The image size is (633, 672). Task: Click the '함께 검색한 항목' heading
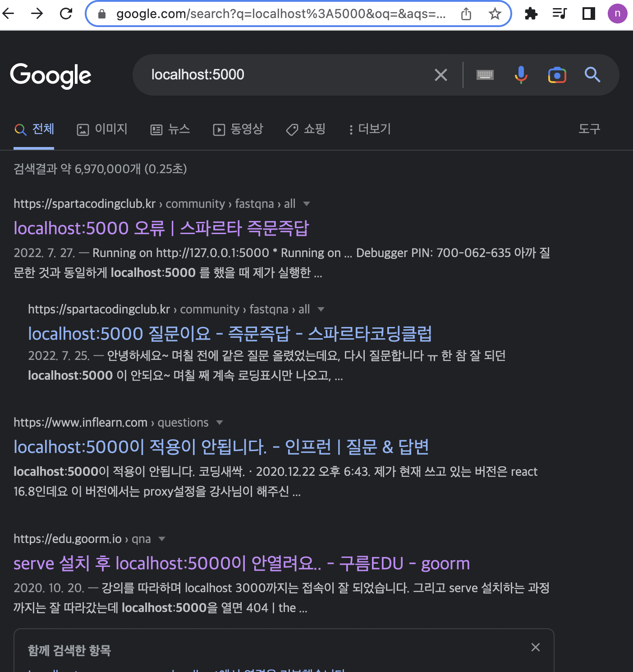69,650
